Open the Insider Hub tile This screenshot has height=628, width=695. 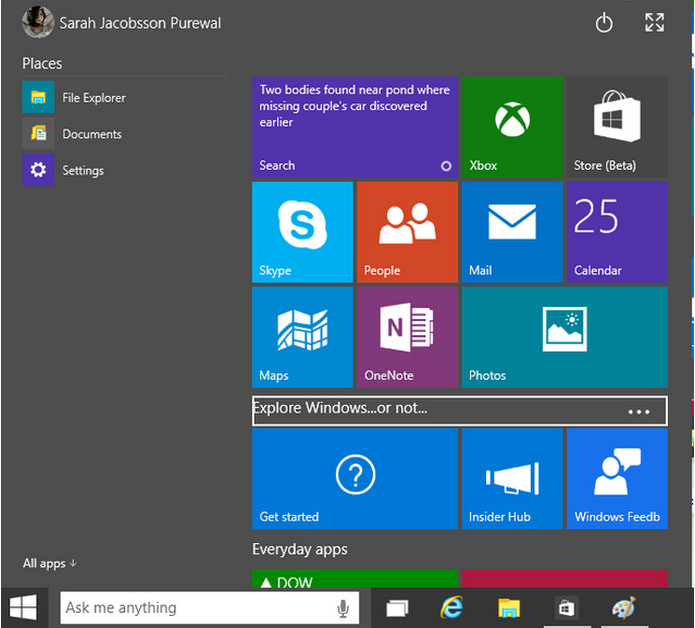pos(512,479)
